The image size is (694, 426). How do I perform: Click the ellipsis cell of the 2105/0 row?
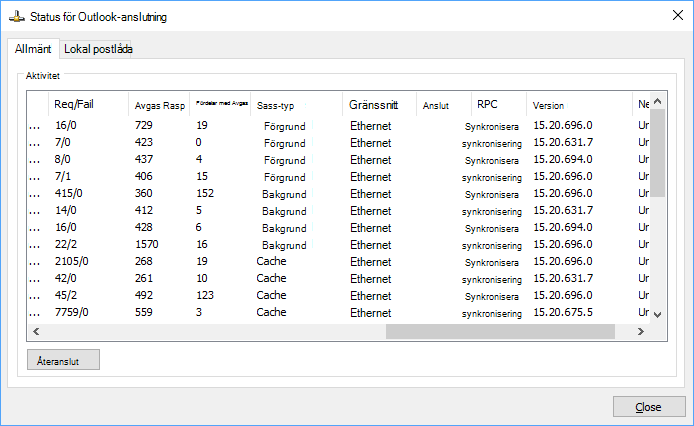(35, 263)
